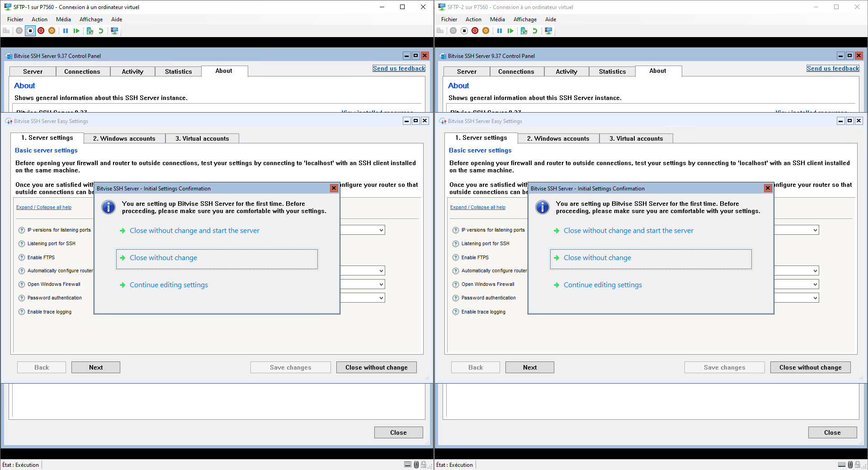Expand Password authentication dropdown in SFTP-1
The height and width of the screenshot is (470, 868).
[381, 298]
